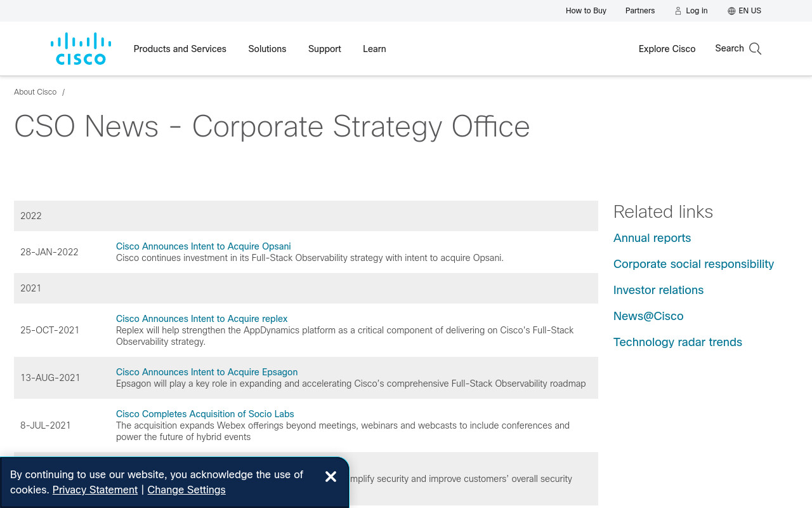This screenshot has height=508, width=812.
Task: Open Investor relations link
Action: tap(658, 290)
